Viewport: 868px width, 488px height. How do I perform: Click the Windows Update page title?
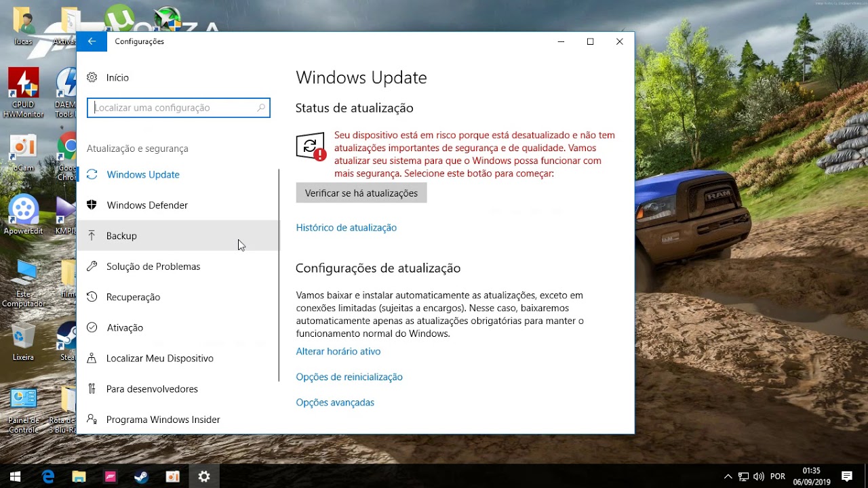361,77
